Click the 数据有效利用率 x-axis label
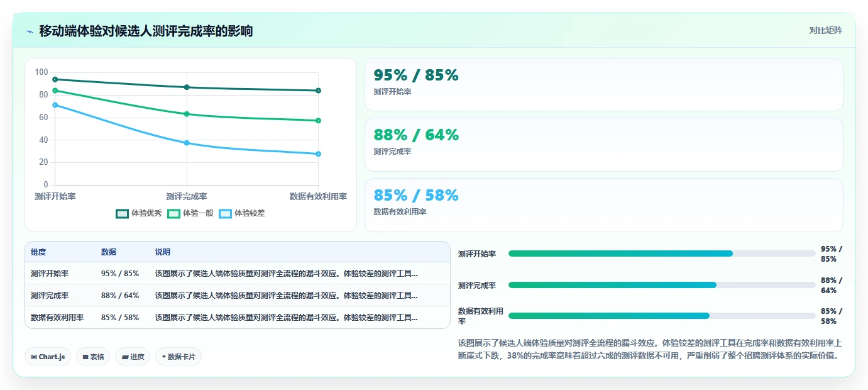The height and width of the screenshot is (390, 868). point(318,196)
